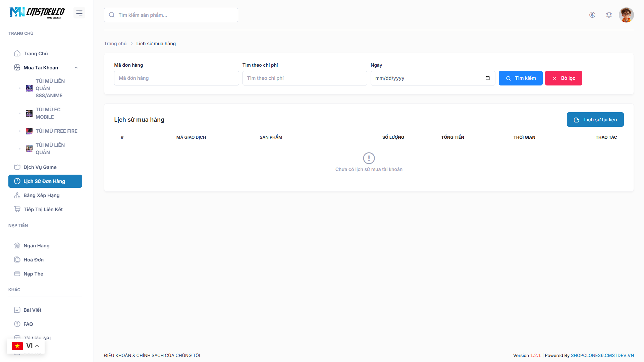The height and width of the screenshot is (362, 644).
Task: Click the Tìm kiếm search button
Action: pos(520,78)
